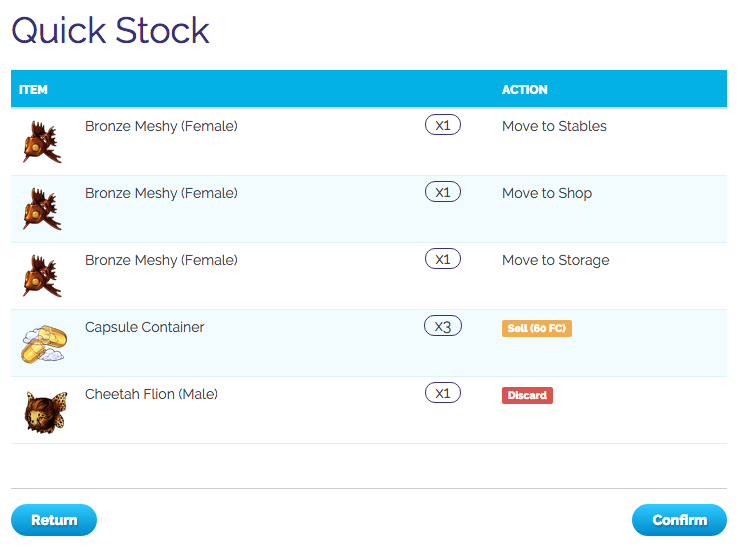Click the Move to Storage action text

(555, 260)
